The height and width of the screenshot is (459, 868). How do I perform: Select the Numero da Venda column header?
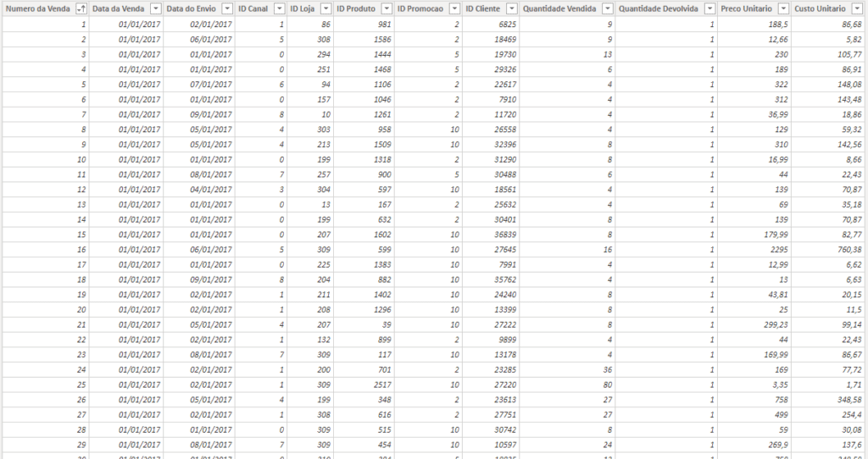(37, 8)
